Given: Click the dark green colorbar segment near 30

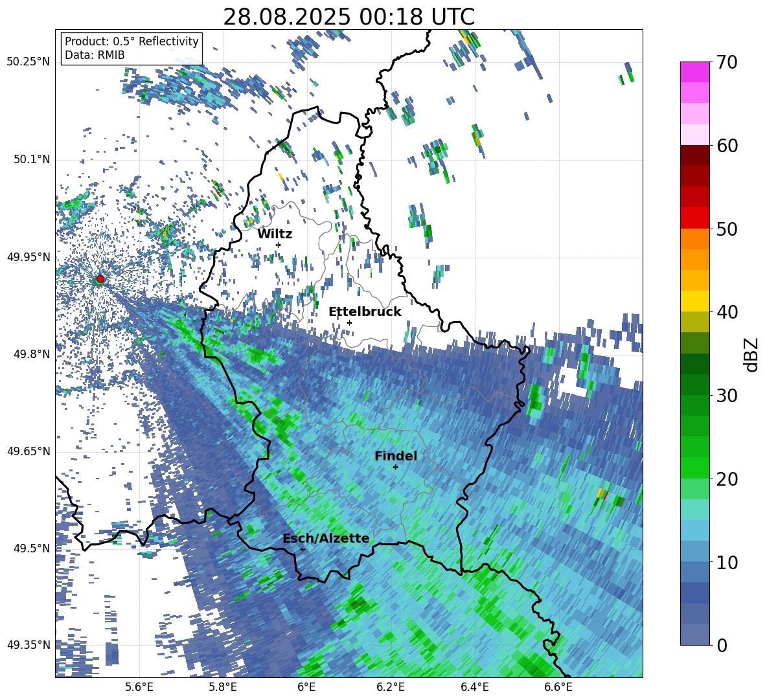Looking at the screenshot, I should point(694,385).
